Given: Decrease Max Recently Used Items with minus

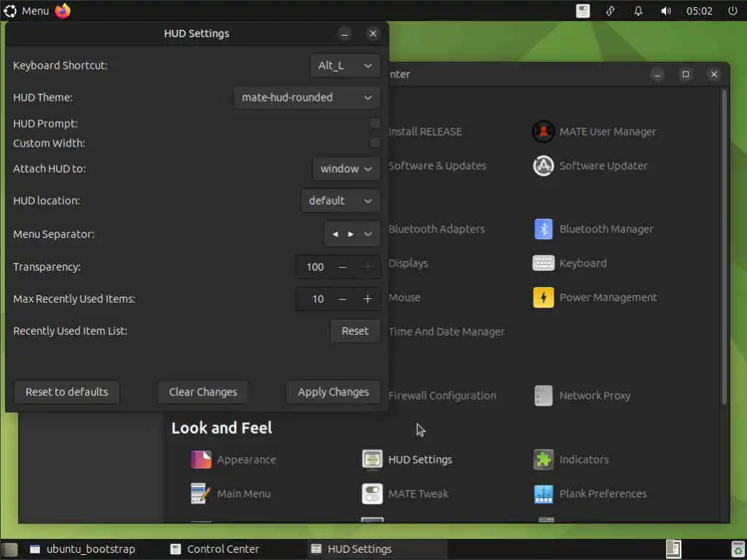Looking at the screenshot, I should click(342, 299).
